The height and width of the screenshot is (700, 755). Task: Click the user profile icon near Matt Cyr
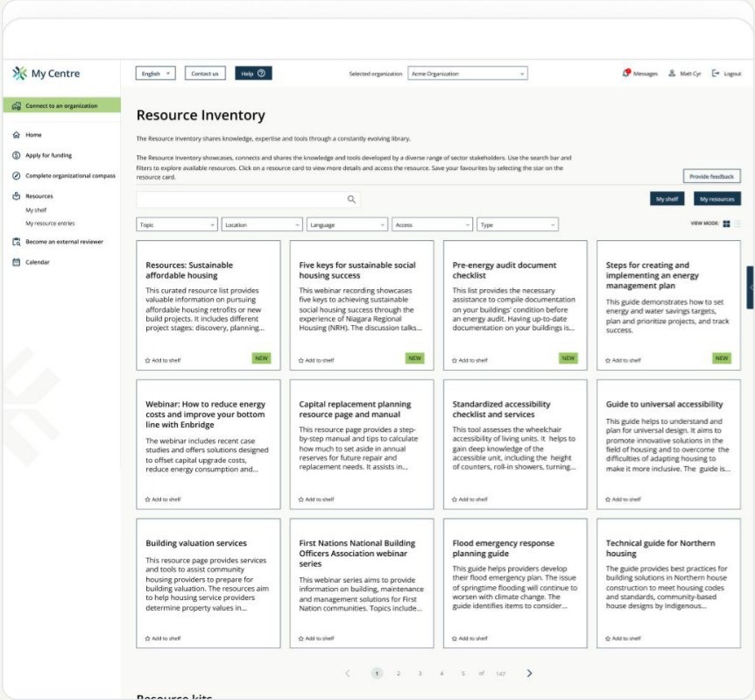(x=672, y=74)
